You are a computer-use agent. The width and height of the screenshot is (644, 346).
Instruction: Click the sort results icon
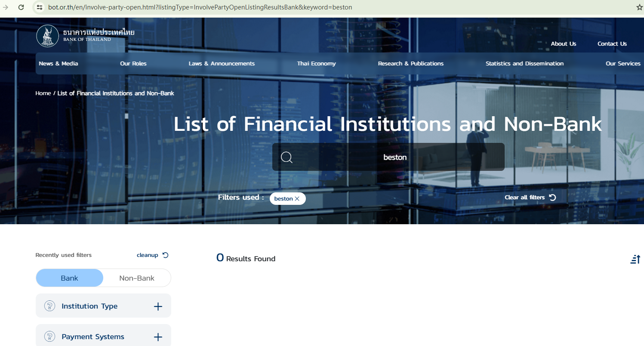pos(635,259)
